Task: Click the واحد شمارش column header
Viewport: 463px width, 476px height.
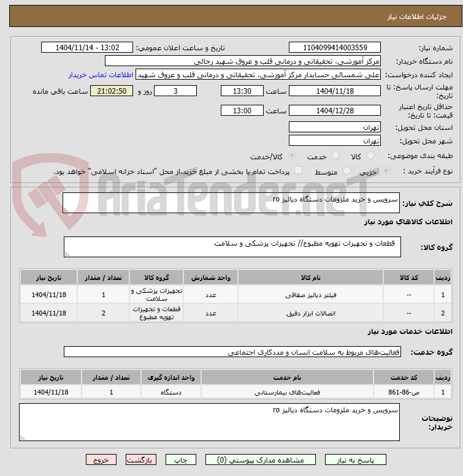Action: [x=211, y=278]
